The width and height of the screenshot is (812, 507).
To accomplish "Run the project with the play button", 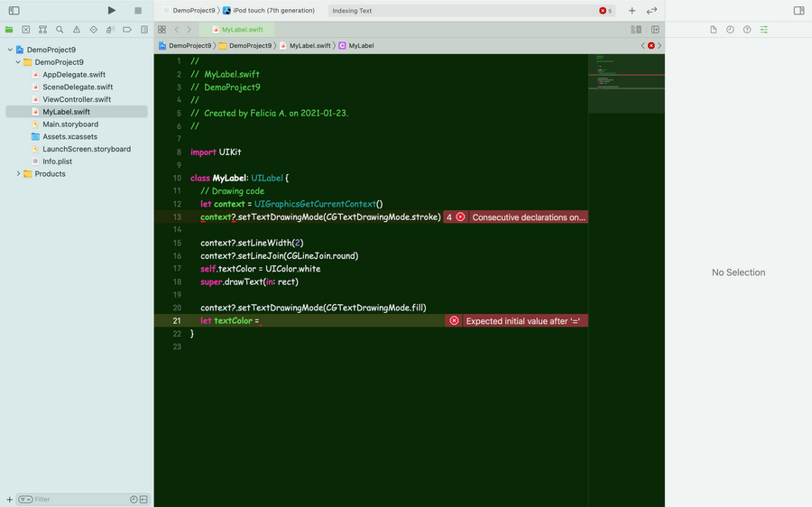I will tap(111, 10).
